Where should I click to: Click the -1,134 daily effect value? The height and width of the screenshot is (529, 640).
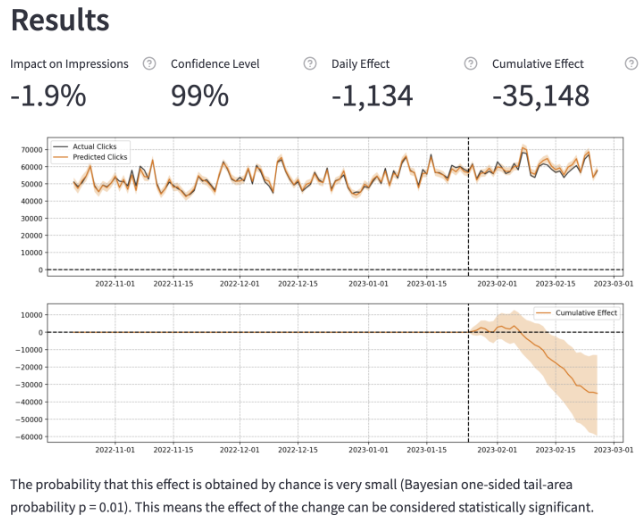pos(371,96)
